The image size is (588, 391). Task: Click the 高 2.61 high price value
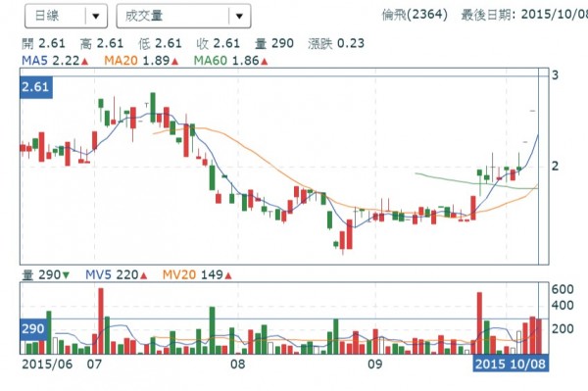(x=102, y=43)
